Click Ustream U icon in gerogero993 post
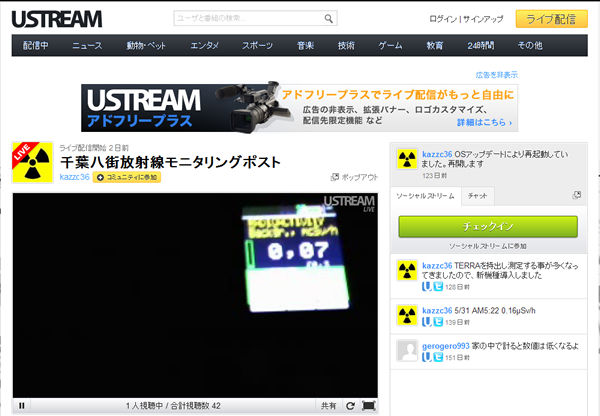This screenshot has width=600, height=416. coord(427,357)
